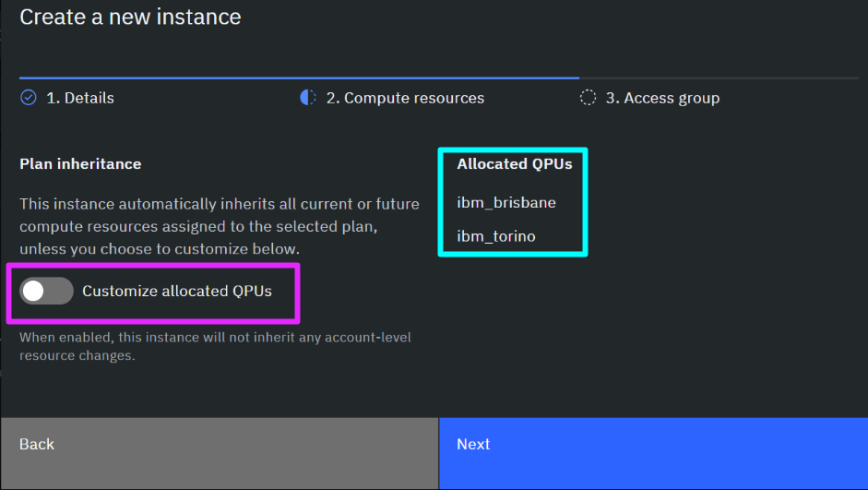Click the plan inheritance description paragraph
868x490 pixels.
coord(220,226)
